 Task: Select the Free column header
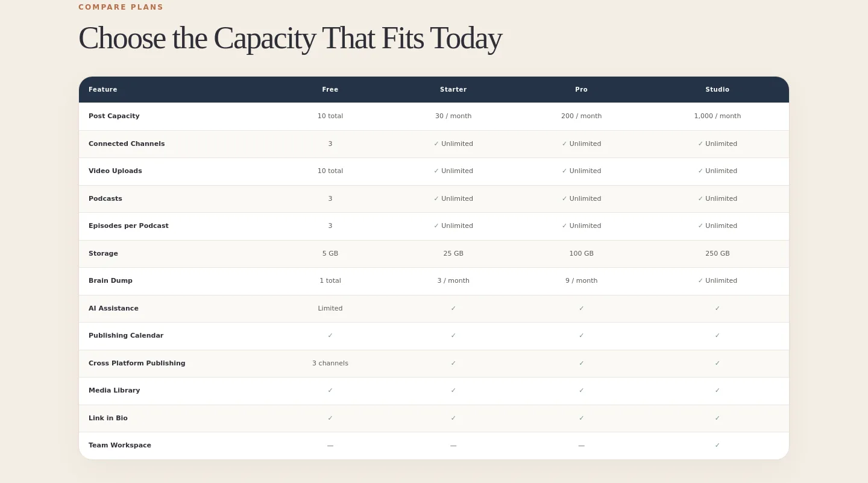point(330,89)
